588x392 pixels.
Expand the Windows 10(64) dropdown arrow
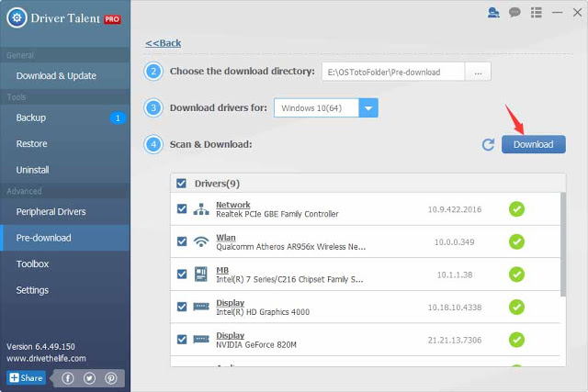[x=368, y=108]
